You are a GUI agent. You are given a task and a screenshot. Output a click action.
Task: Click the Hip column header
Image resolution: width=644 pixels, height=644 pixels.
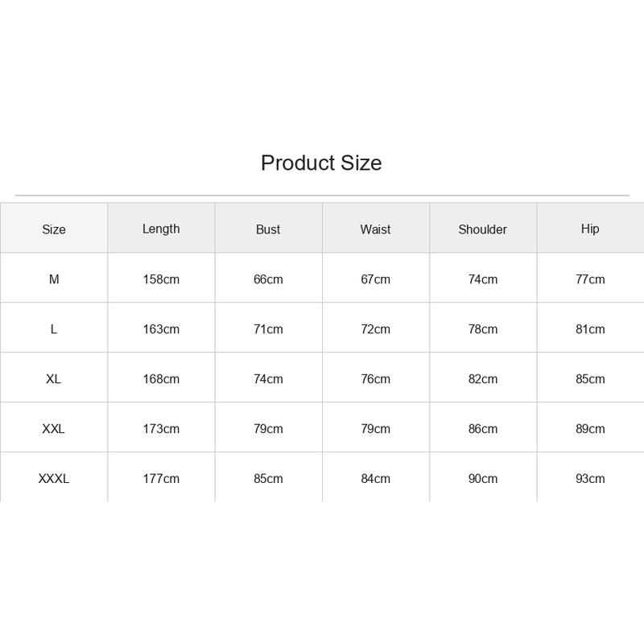pos(590,229)
